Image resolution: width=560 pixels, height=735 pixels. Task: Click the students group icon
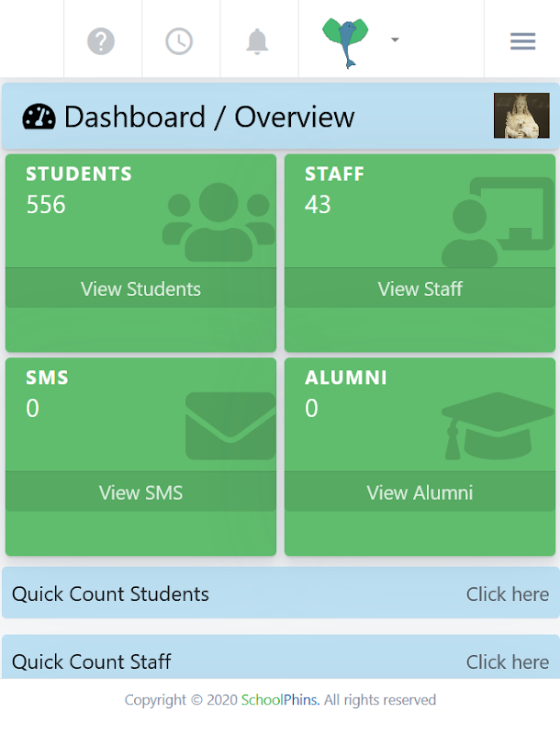click(x=218, y=222)
